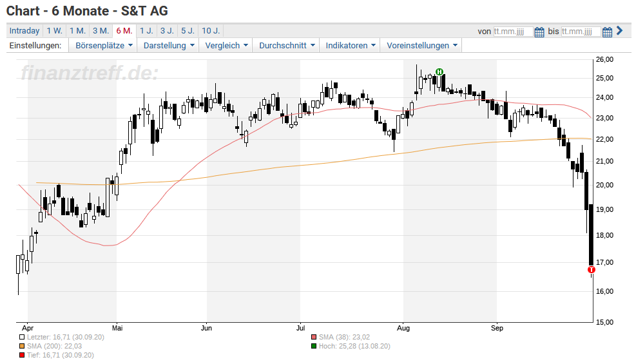Image resolution: width=636 pixels, height=364 pixels.
Task: Click the 23,00 y-axis price label
Action: 604,119
